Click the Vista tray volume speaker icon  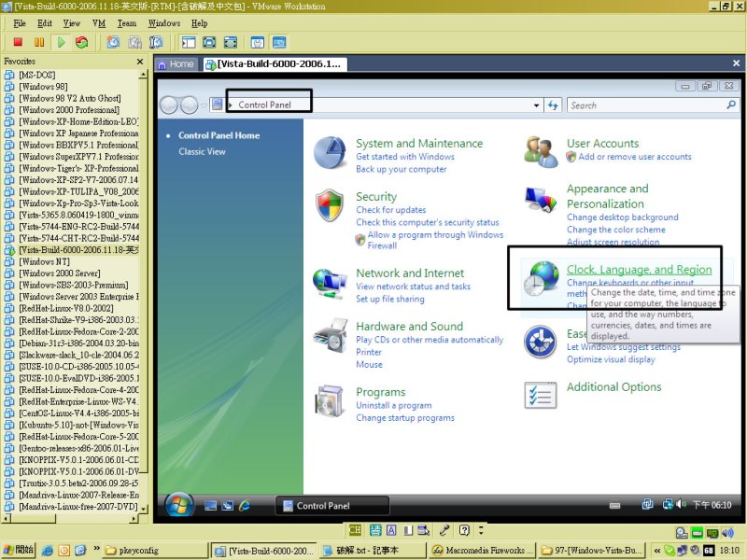682,504
